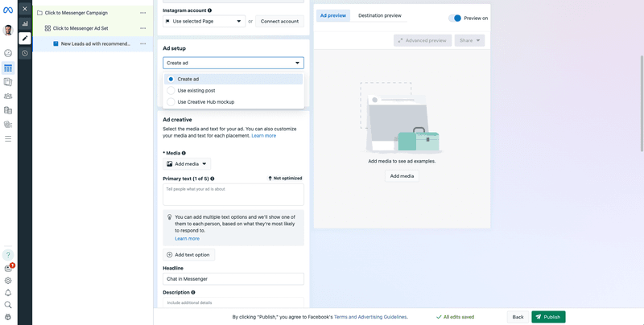Image resolution: width=644 pixels, height=325 pixels.
Task: Close the editing pane with X icon
Action: point(25,9)
